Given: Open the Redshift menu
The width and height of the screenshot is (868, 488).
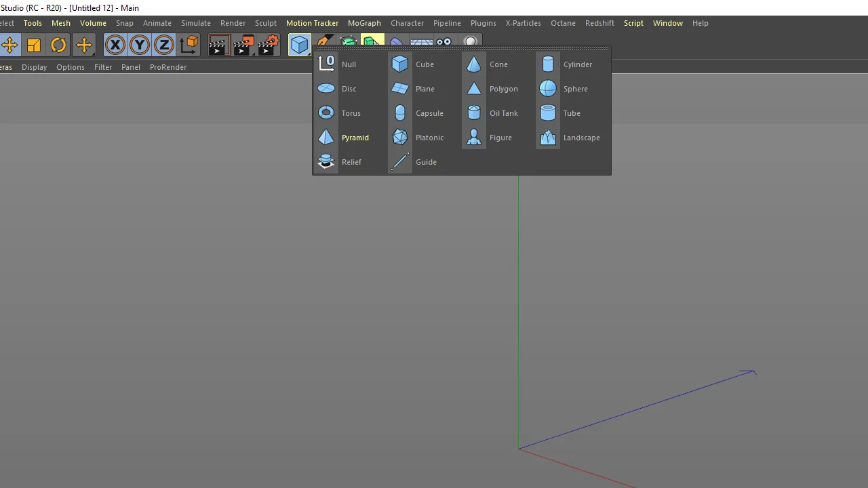Looking at the screenshot, I should click(x=599, y=23).
